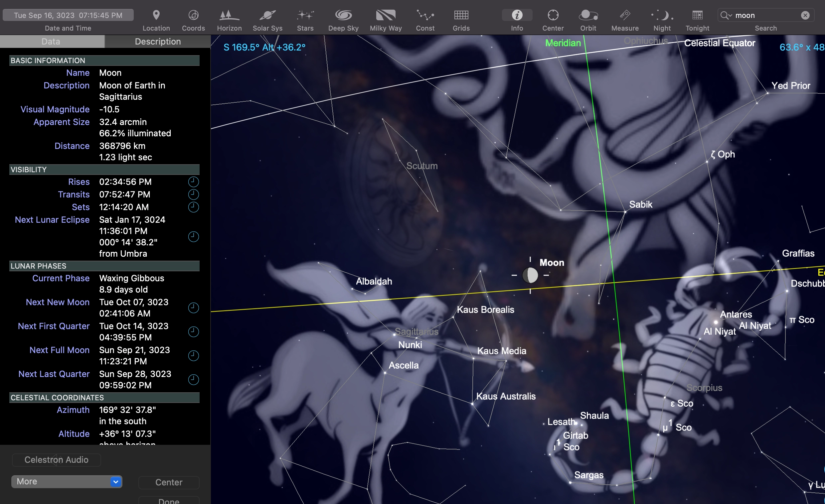Click the ε Sco star label

tap(681, 404)
